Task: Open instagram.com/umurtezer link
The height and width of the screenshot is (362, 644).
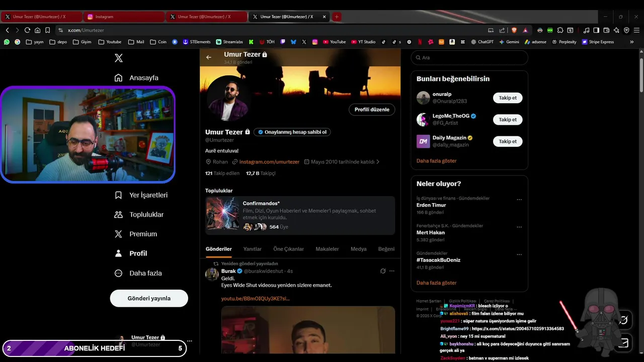Action: (x=269, y=162)
